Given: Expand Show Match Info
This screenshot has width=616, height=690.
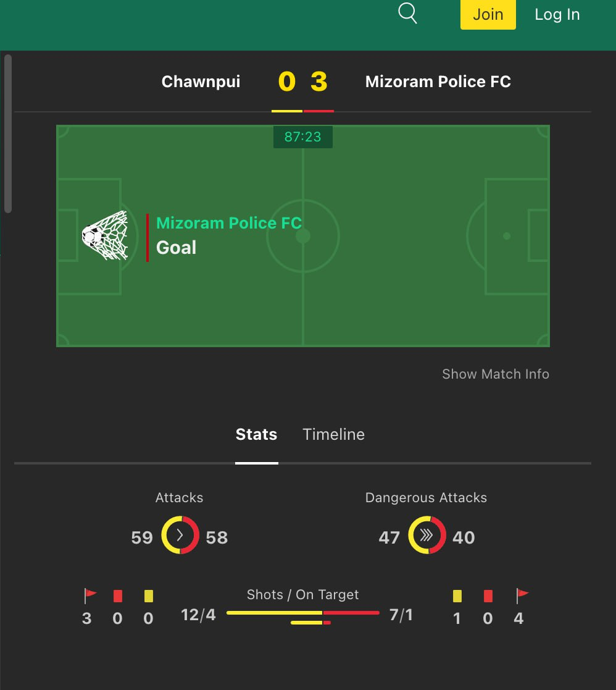Looking at the screenshot, I should (x=496, y=374).
